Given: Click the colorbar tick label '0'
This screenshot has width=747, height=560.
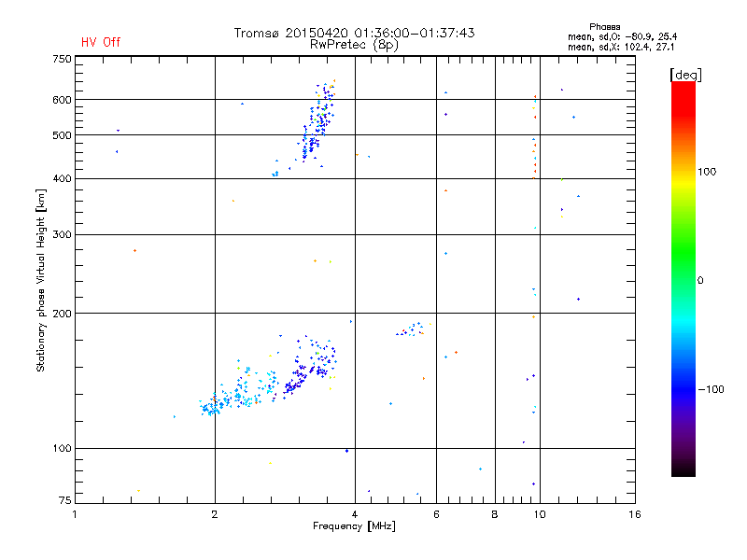Looking at the screenshot, I should [x=700, y=281].
